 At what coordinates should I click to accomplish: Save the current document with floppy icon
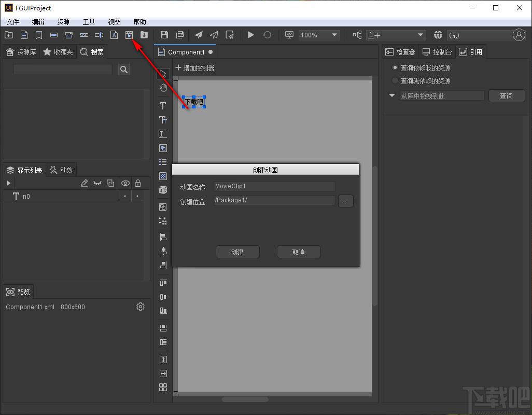coord(164,35)
